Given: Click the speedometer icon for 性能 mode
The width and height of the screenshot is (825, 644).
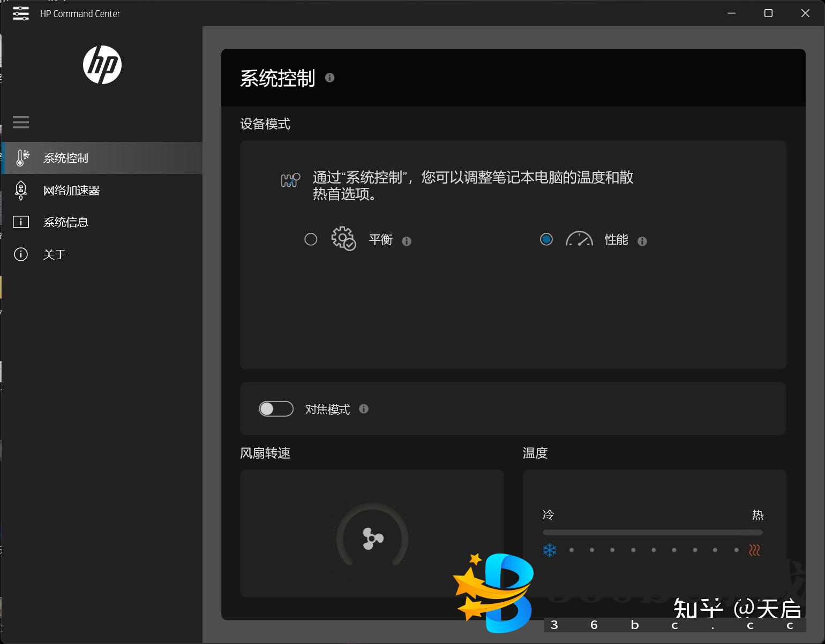Looking at the screenshot, I should pyautogui.click(x=579, y=239).
